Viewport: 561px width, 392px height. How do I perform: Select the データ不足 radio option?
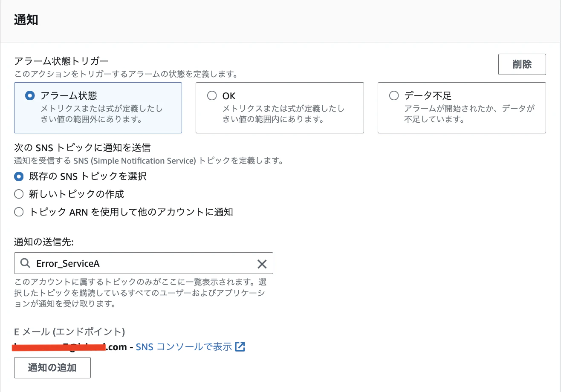(x=394, y=96)
